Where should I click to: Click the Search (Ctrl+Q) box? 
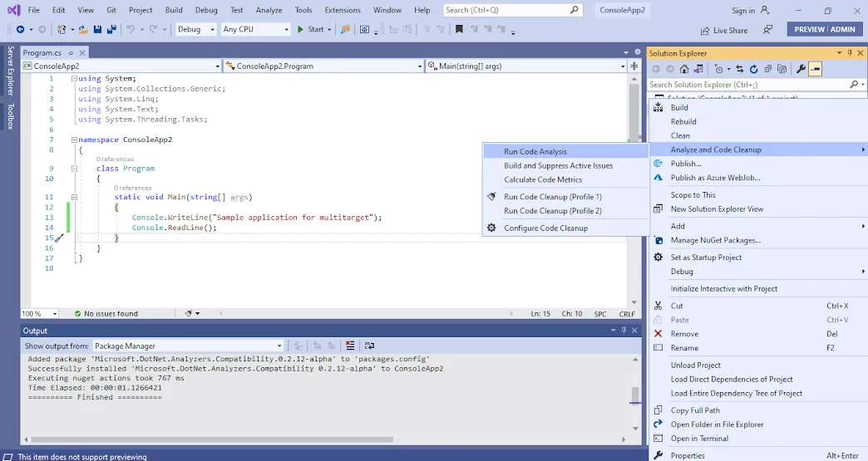(x=513, y=10)
